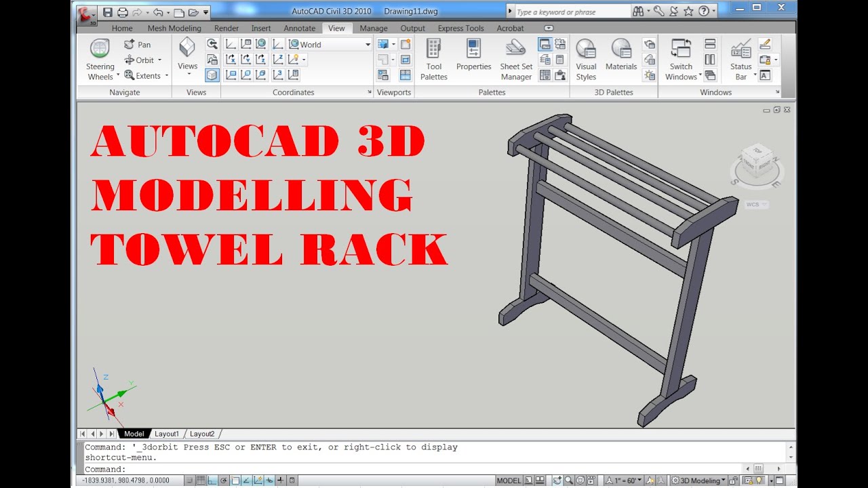
Task: Activate the Pan tool
Action: tap(138, 45)
